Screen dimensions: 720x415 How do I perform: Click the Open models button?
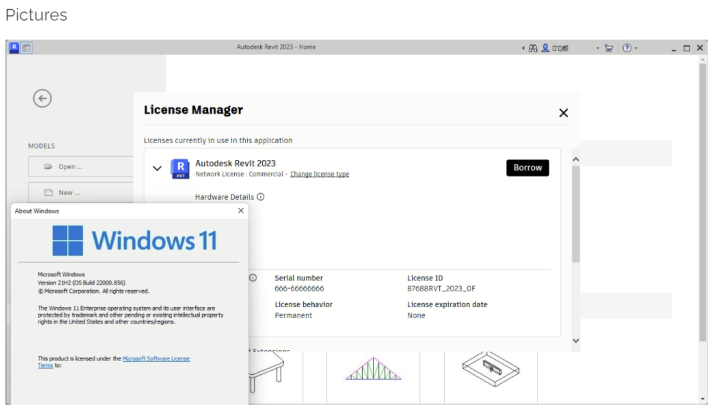(80, 166)
